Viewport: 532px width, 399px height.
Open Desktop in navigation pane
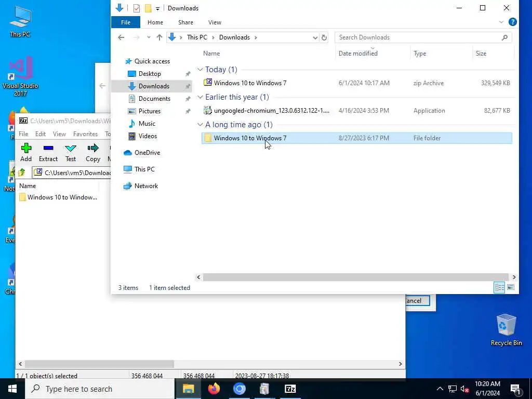pos(150,74)
